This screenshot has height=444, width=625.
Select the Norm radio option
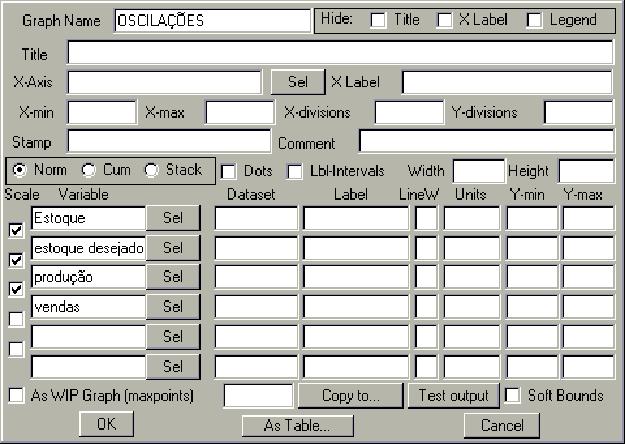coord(20,170)
